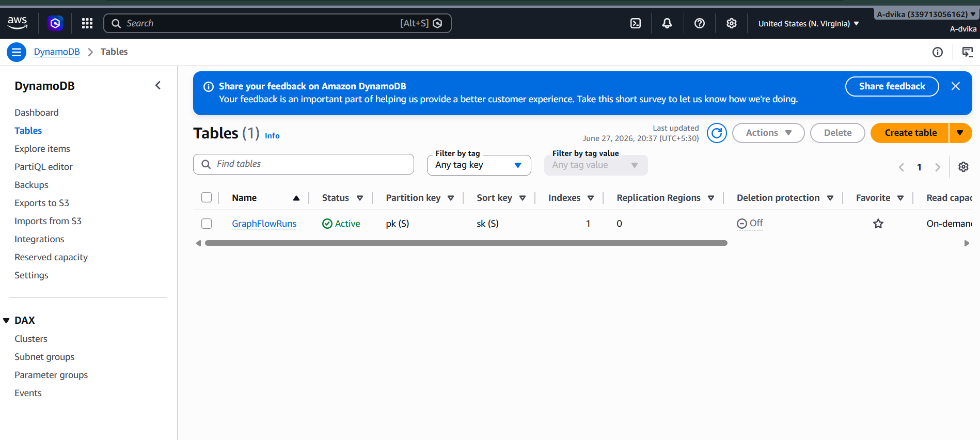This screenshot has height=440, width=980.
Task: Sort by Name column ascending arrow
Action: (296, 198)
